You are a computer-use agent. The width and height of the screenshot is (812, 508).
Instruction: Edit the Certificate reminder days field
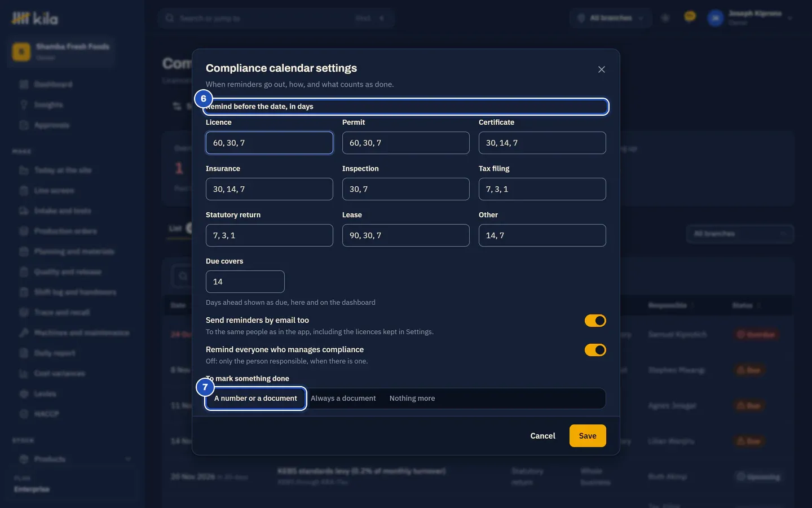point(542,143)
